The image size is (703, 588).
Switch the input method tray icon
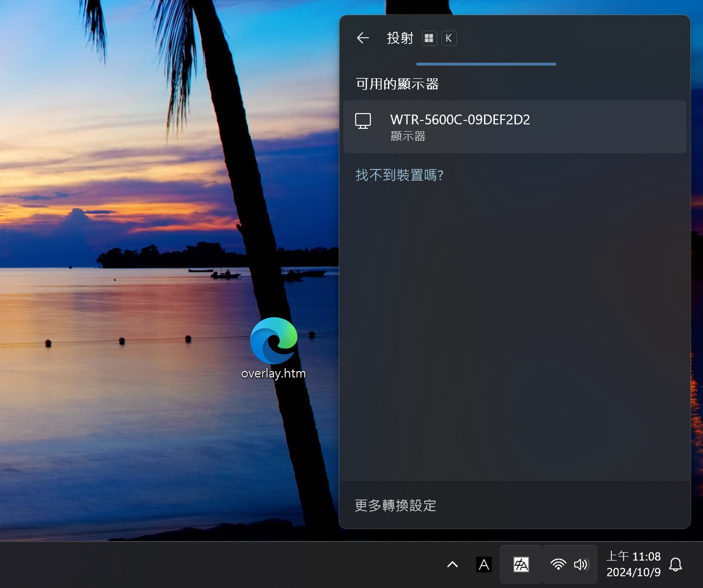[x=521, y=564]
